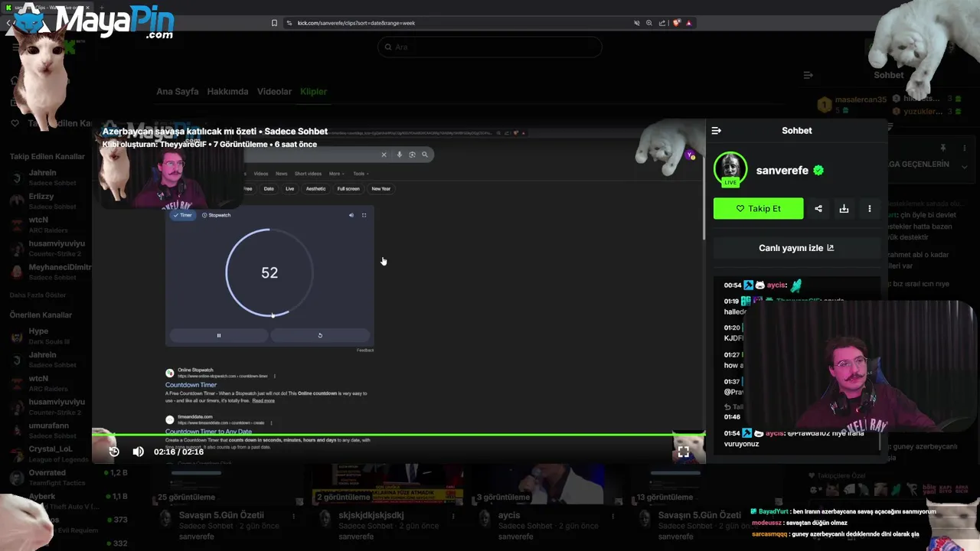Image resolution: width=980 pixels, height=551 pixels.
Task: Bookmark page using the address bar icon
Action: [275, 23]
